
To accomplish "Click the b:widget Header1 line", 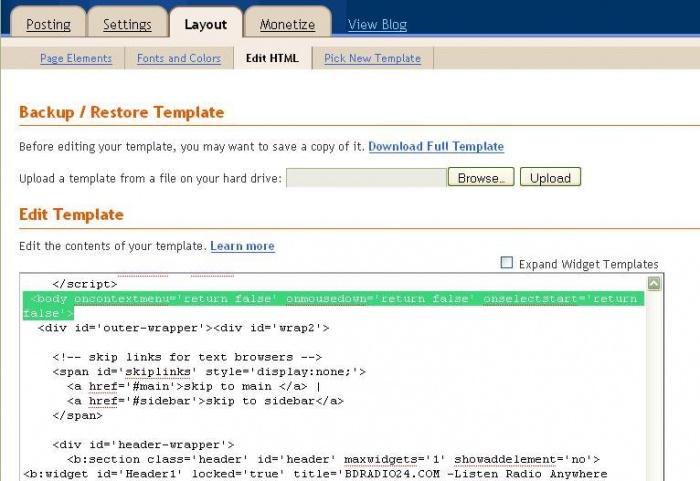I will pos(315,474).
